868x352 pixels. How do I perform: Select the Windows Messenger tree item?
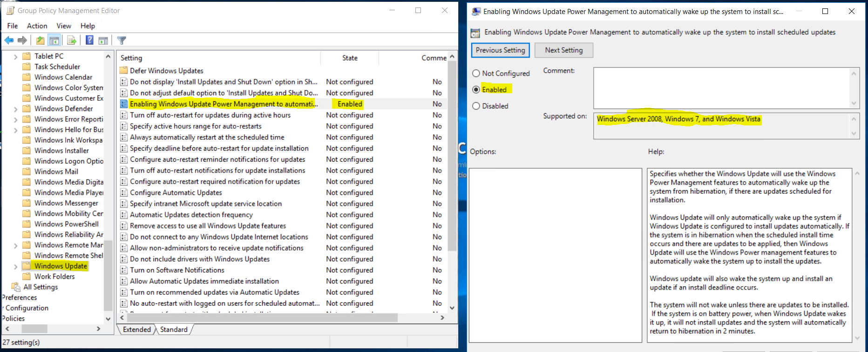(x=66, y=203)
